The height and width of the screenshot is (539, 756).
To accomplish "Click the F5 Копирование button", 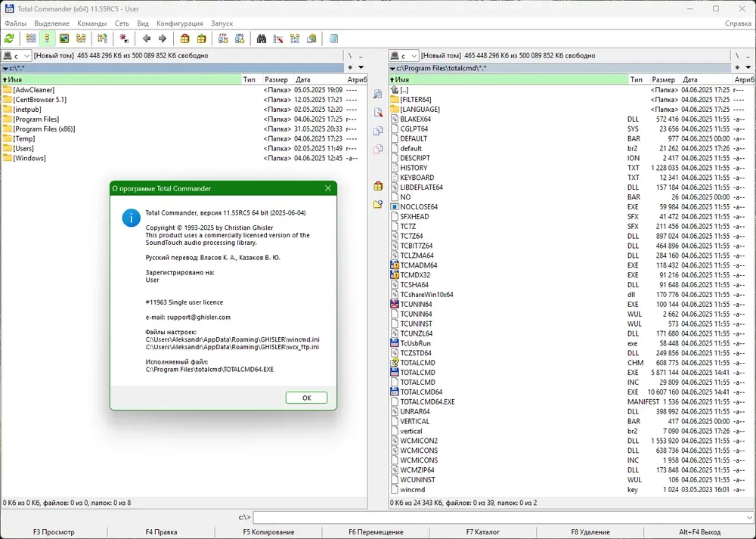I will tap(268, 531).
